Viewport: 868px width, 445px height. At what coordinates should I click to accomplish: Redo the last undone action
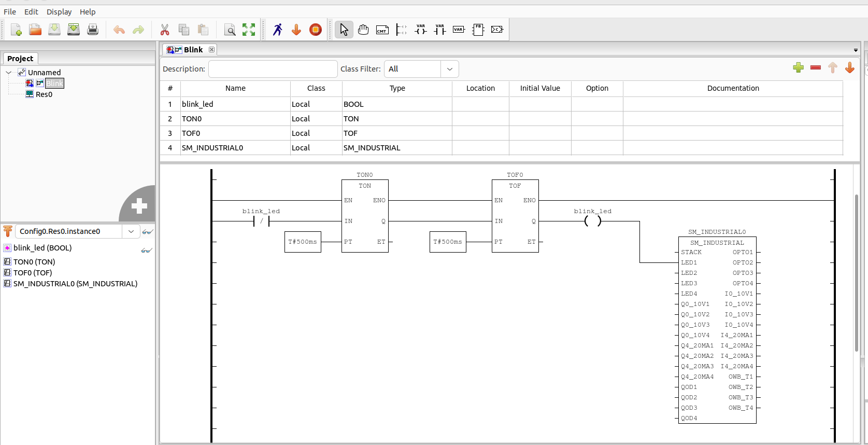tap(138, 30)
